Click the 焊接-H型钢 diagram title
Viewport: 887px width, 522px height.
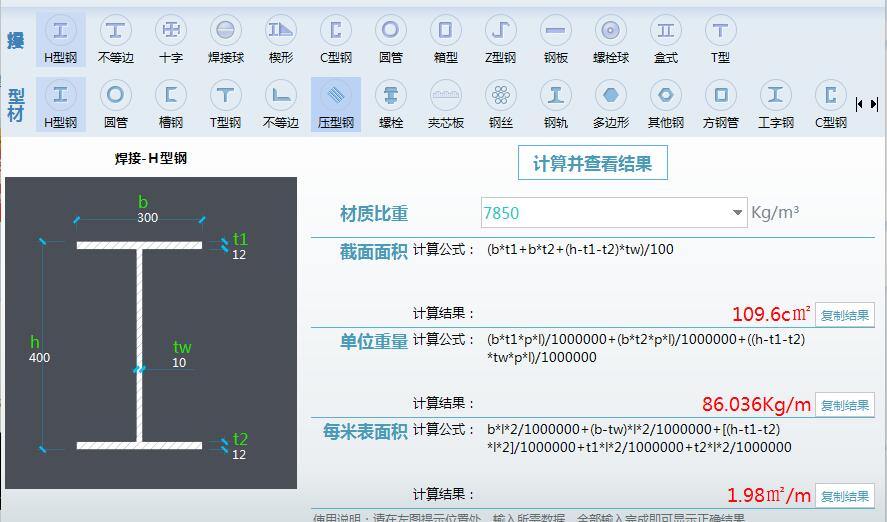pos(151,158)
